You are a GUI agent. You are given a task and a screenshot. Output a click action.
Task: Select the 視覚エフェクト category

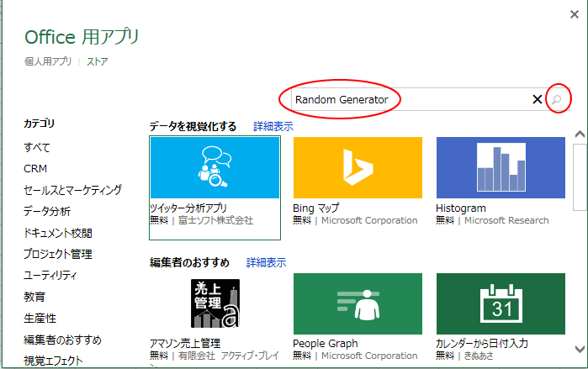click(53, 361)
